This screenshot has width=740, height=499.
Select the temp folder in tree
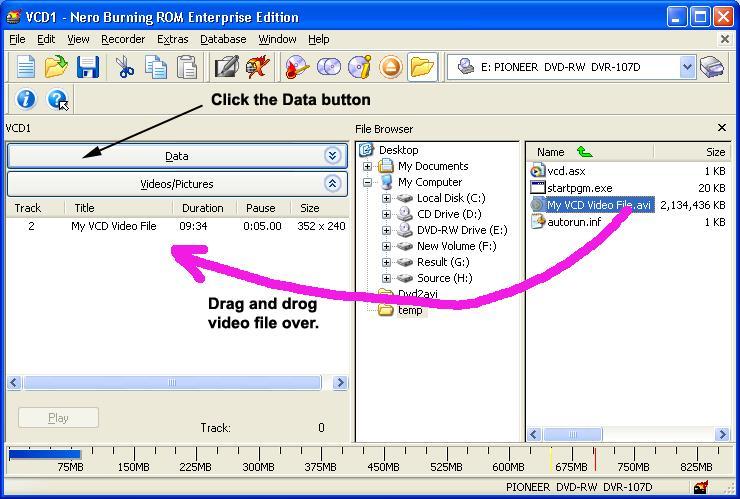410,310
